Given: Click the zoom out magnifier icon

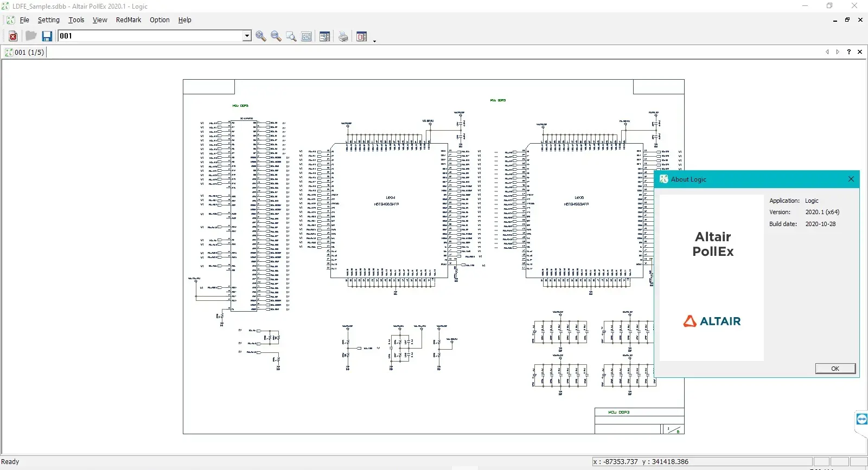Looking at the screenshot, I should point(276,36).
